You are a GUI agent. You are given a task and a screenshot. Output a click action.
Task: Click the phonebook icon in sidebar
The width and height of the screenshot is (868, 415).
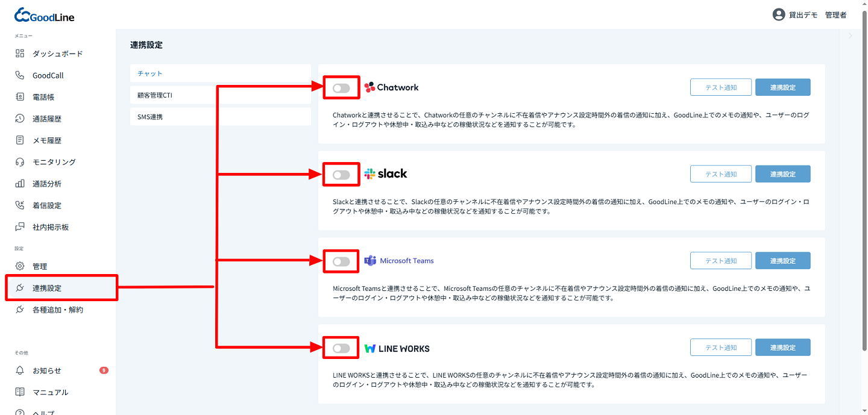pyautogui.click(x=20, y=97)
